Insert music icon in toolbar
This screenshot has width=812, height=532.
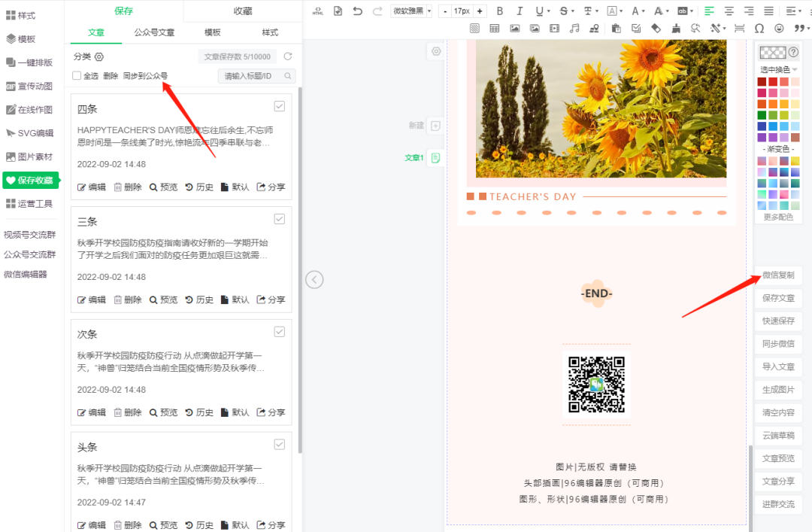(x=574, y=29)
